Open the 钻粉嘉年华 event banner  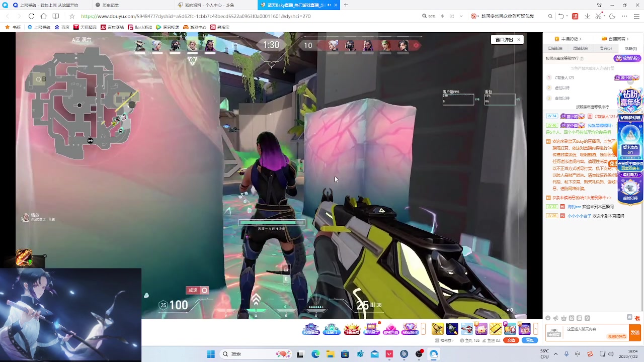[x=630, y=102]
